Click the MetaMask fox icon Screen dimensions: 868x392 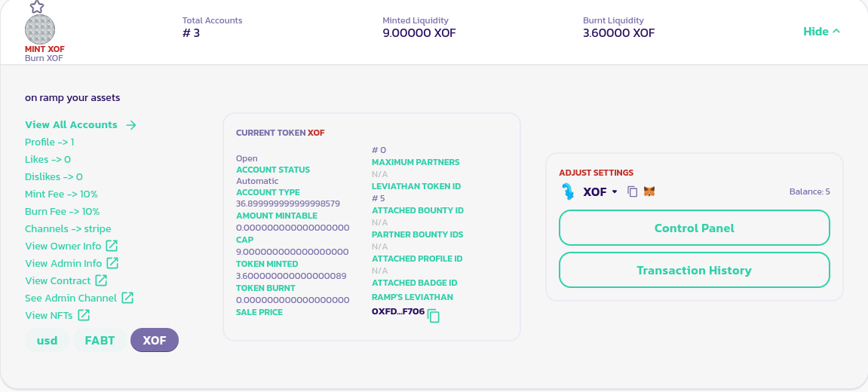[649, 191]
